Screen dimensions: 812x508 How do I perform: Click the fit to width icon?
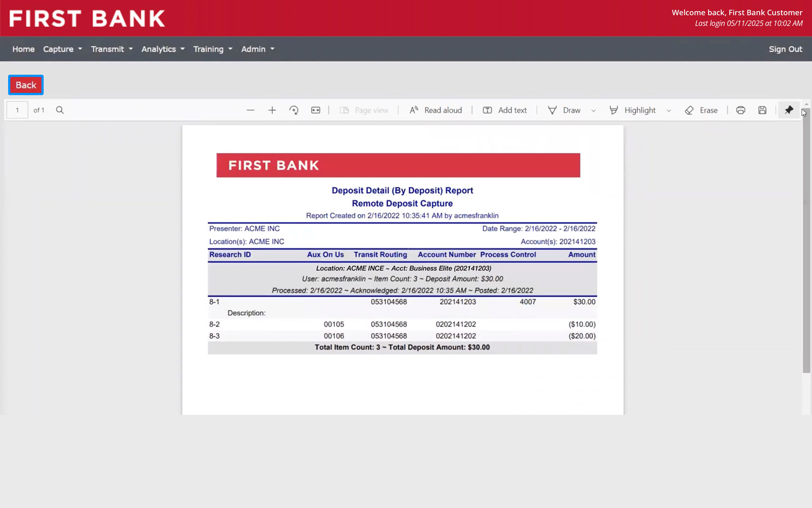coord(316,110)
